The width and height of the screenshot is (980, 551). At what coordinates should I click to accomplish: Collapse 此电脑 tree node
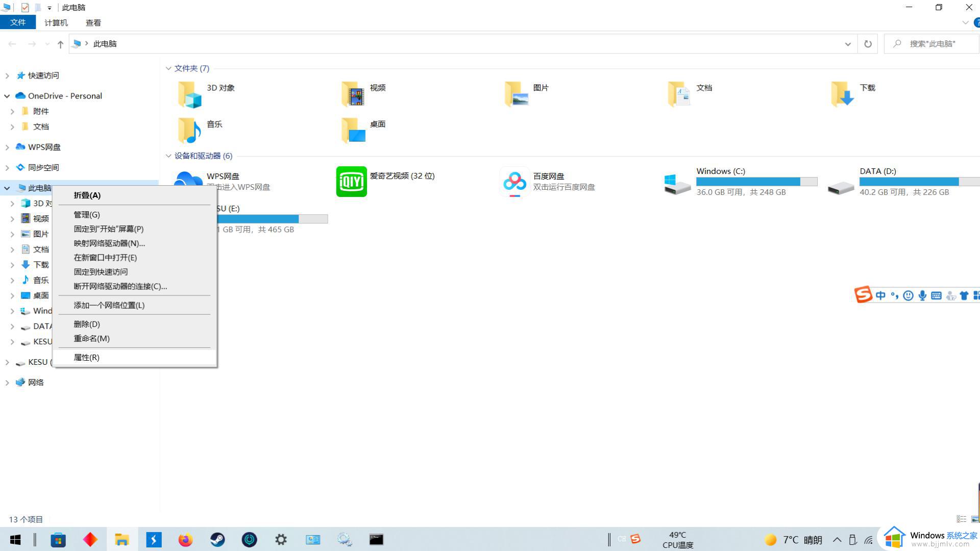coord(7,188)
